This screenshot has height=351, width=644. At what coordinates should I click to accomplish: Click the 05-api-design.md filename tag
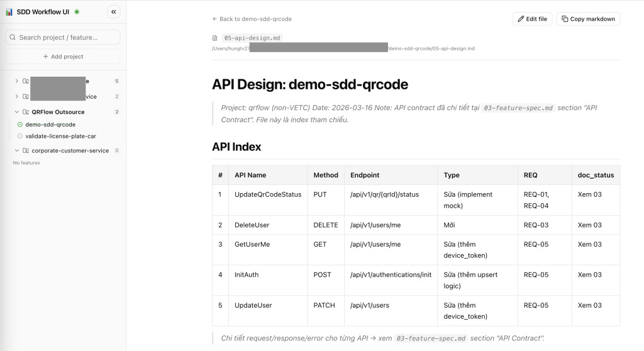coord(252,38)
